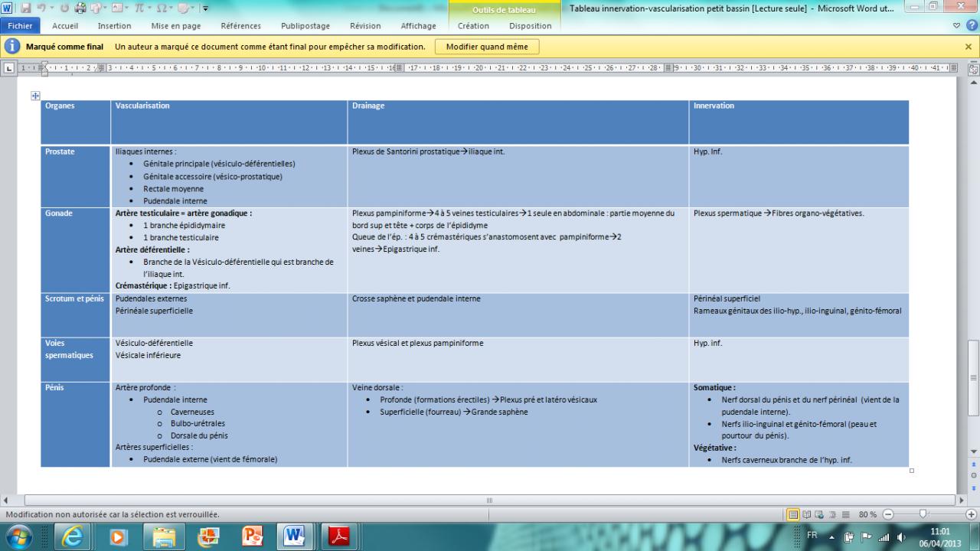Switch to the Insertion ribbon tab

click(x=114, y=26)
